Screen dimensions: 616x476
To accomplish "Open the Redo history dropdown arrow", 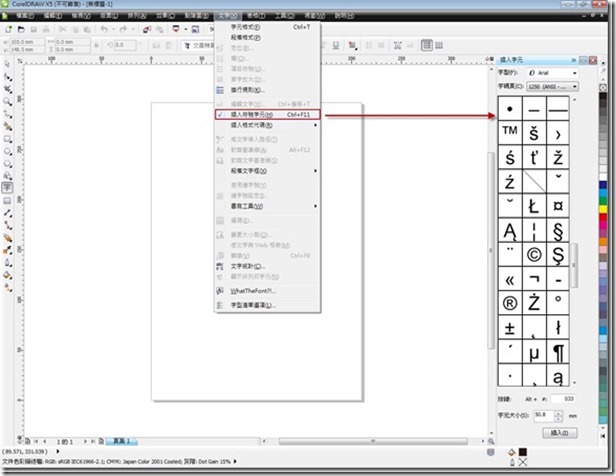I will [133, 29].
